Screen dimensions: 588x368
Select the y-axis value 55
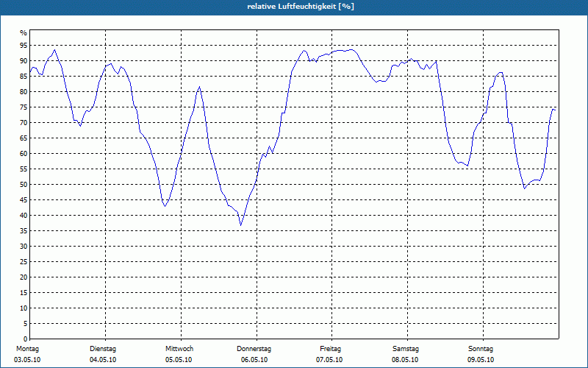coord(24,169)
